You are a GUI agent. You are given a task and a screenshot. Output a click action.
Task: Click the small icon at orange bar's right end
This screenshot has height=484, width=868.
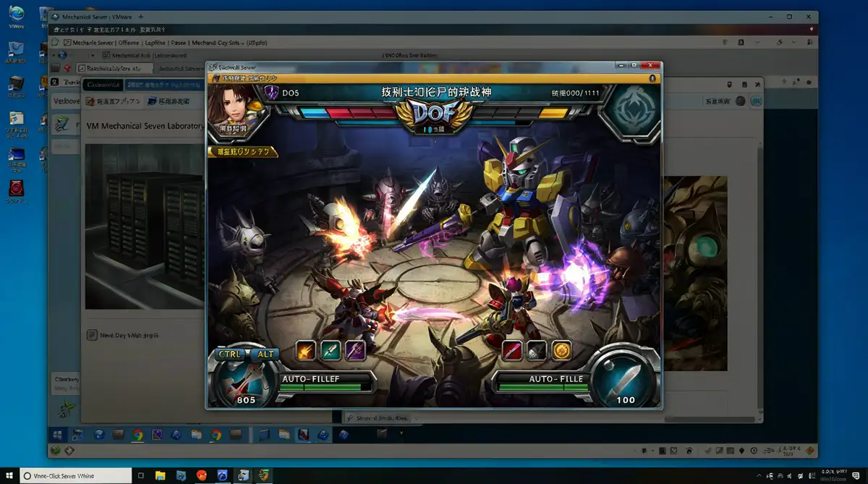point(652,77)
